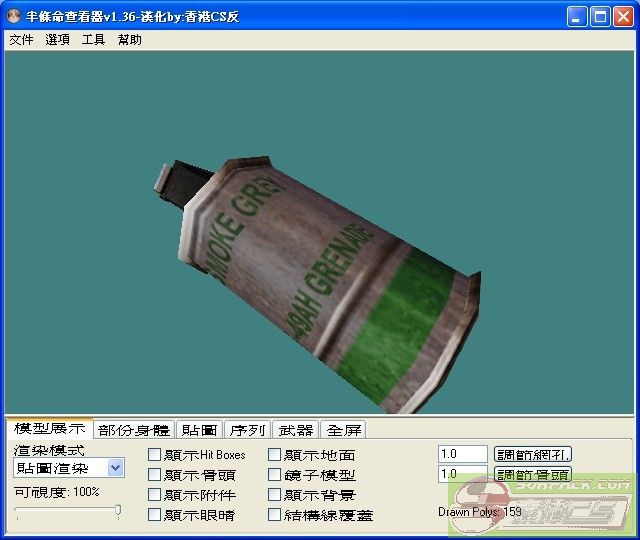Switch to the 全屏 tab

pos(344,430)
